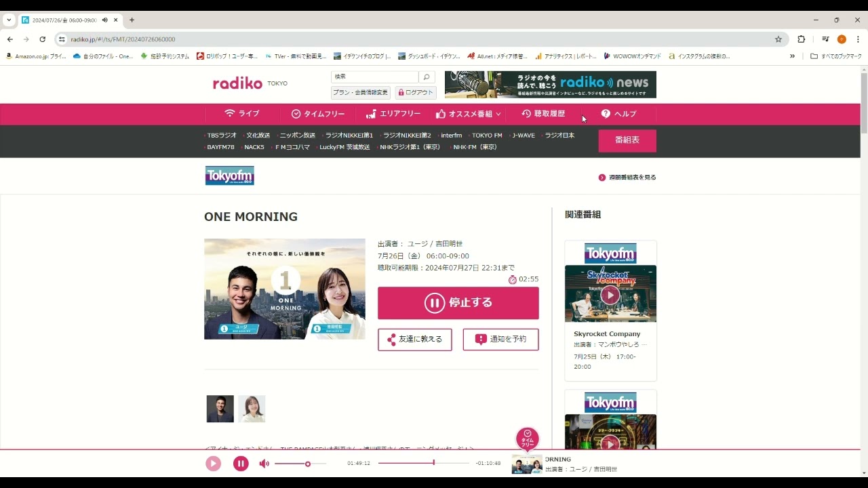Mute audio with the player speaker icon
Viewport: 868px width, 488px height.
tap(264, 464)
